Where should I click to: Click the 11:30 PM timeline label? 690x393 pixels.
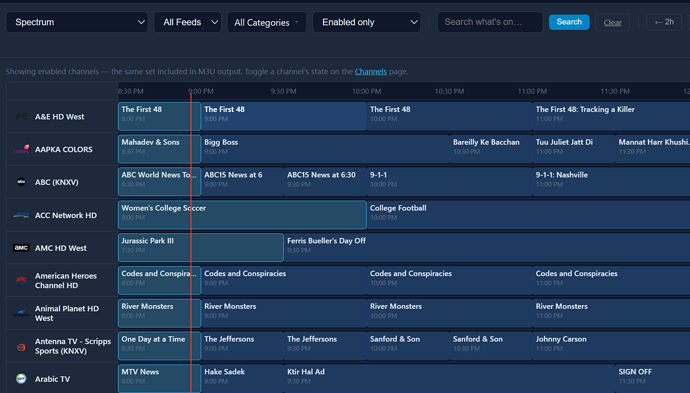tap(615, 91)
